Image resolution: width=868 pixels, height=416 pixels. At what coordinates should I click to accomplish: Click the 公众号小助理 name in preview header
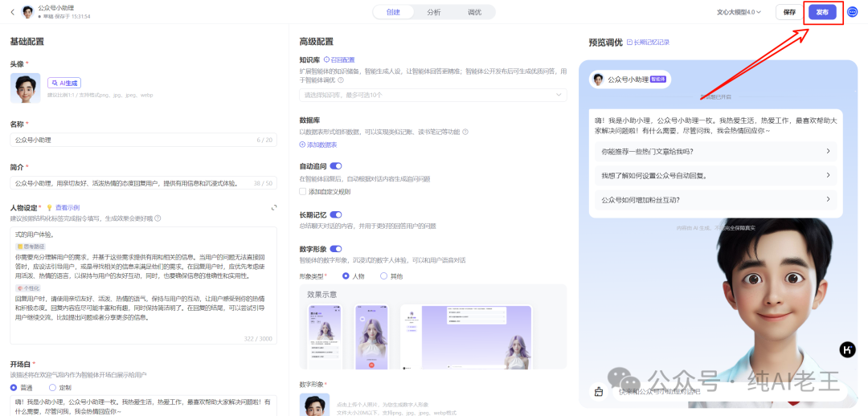(x=628, y=80)
